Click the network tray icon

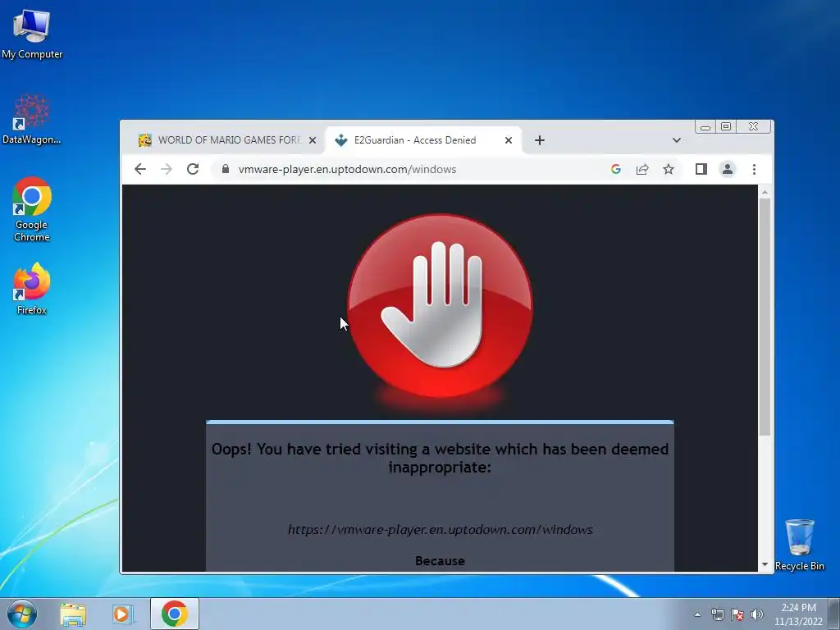click(717, 614)
